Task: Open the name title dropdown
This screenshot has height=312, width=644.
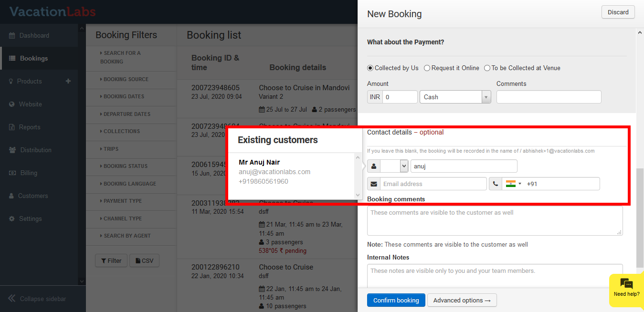Action: 394,166
